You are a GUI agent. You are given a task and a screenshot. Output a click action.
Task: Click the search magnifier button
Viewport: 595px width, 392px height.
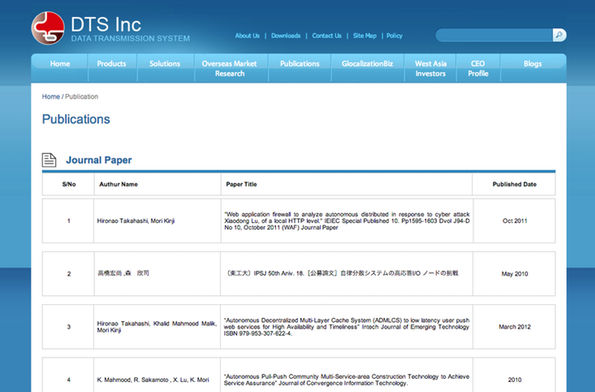(x=559, y=35)
